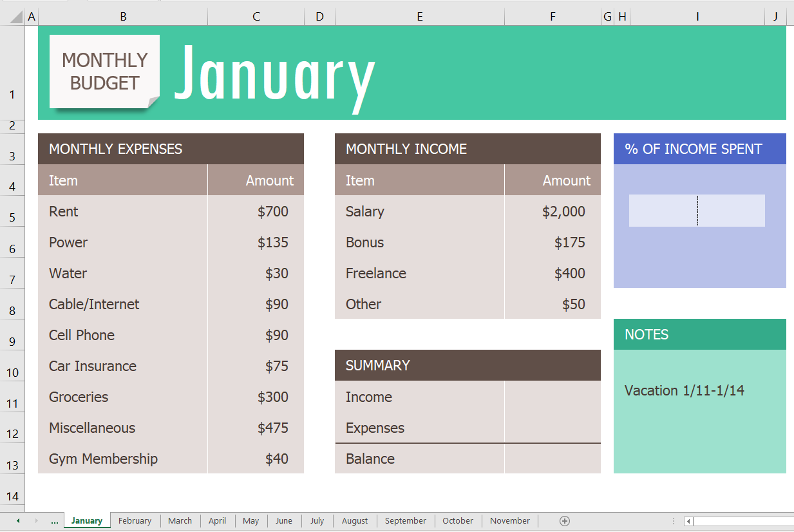Image resolution: width=794 pixels, height=532 pixels.
Task: Click the $50 other income amount
Action: [553, 304]
